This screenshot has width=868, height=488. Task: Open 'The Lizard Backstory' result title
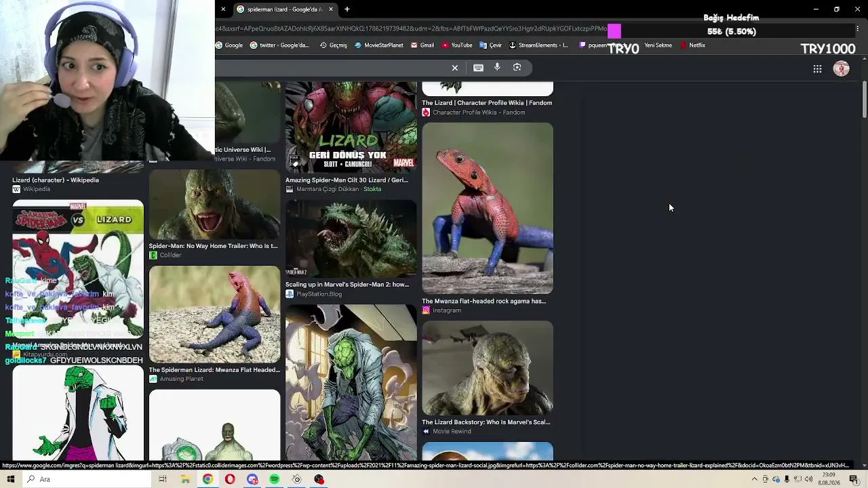coord(486,422)
